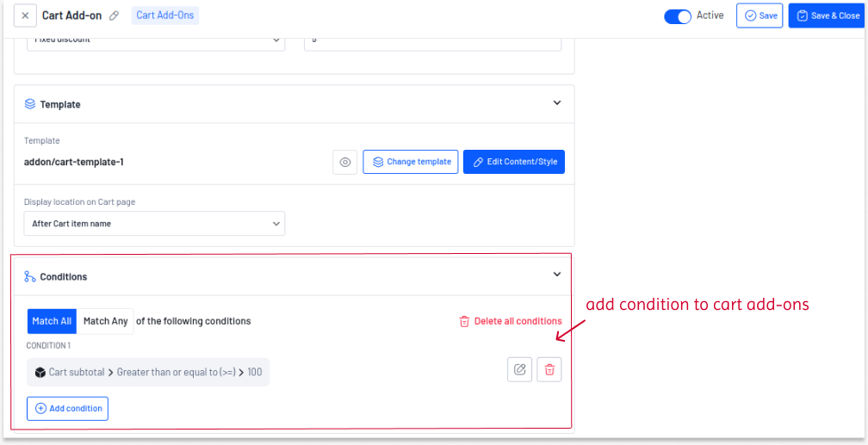868x445 pixels.
Task: Click the Save button
Action: point(759,15)
